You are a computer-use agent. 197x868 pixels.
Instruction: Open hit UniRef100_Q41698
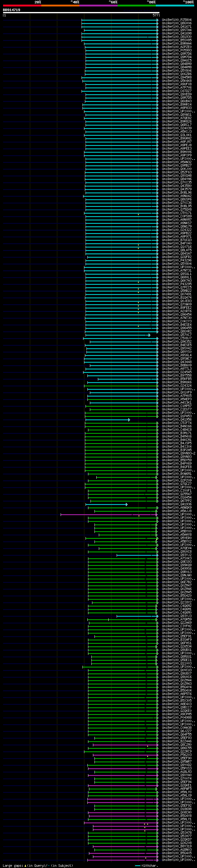click(176, 33)
